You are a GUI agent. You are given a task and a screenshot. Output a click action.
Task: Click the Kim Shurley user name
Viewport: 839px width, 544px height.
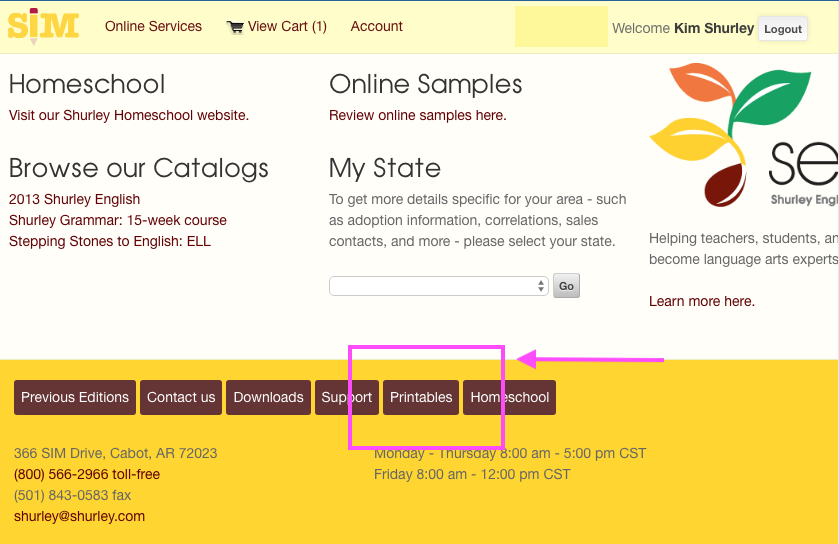click(x=714, y=28)
